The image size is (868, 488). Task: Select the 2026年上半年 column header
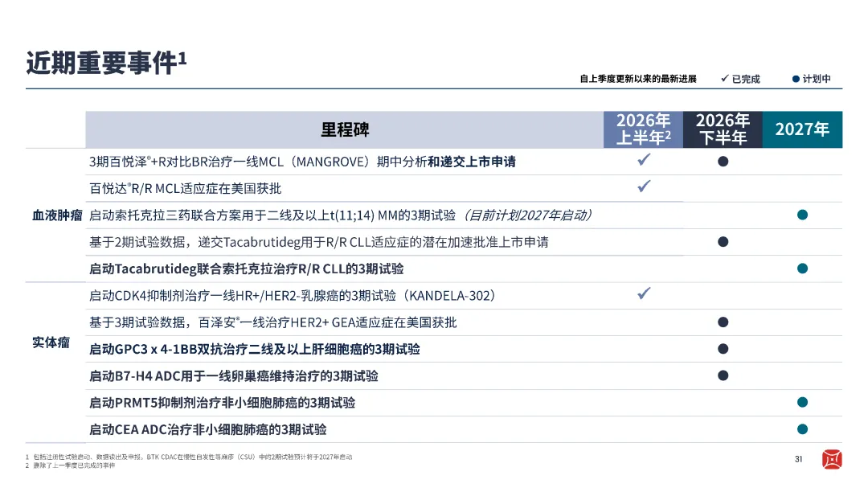pyautogui.click(x=643, y=129)
